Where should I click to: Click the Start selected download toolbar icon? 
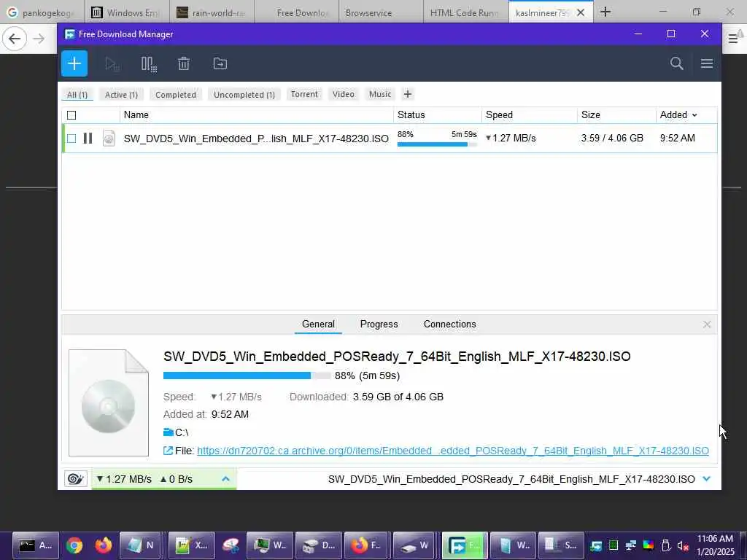coord(112,64)
